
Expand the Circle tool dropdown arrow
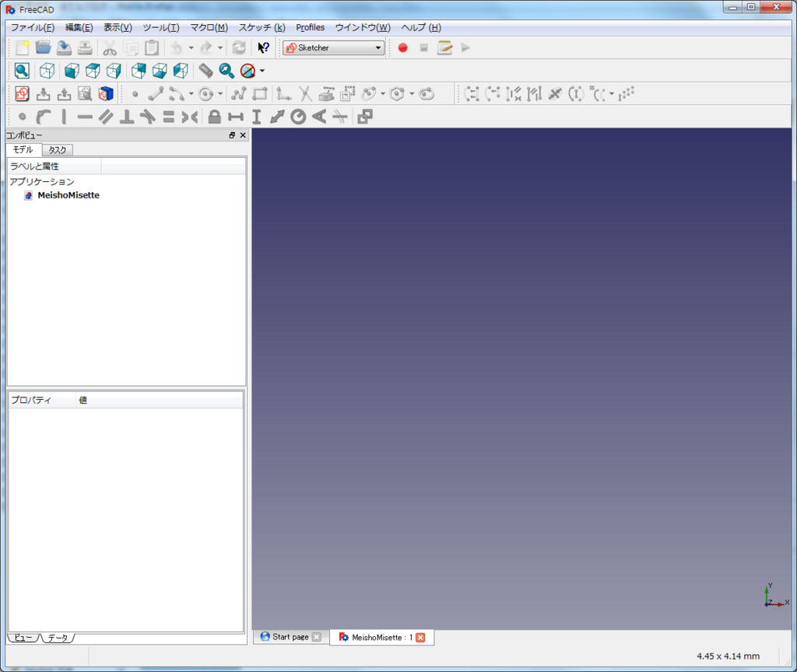pyautogui.click(x=220, y=94)
